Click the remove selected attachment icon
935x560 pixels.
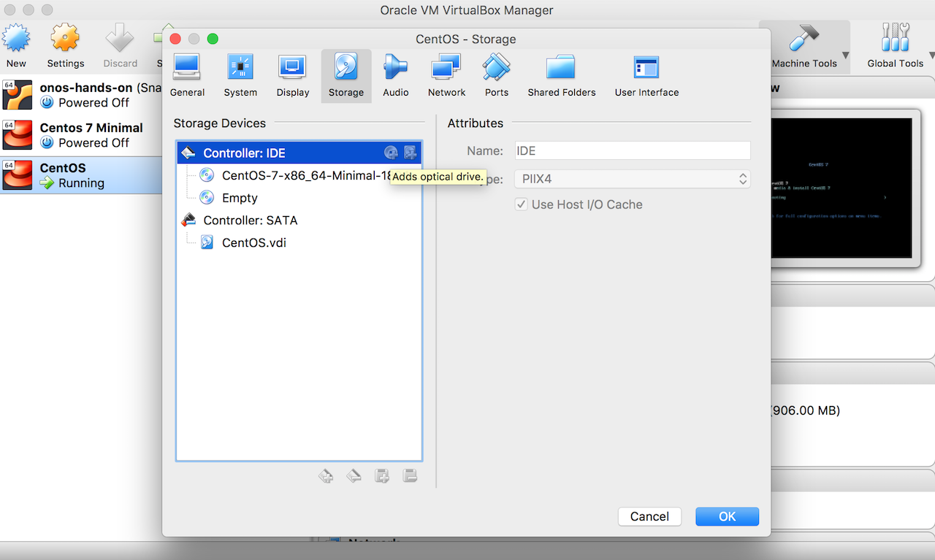click(x=410, y=476)
